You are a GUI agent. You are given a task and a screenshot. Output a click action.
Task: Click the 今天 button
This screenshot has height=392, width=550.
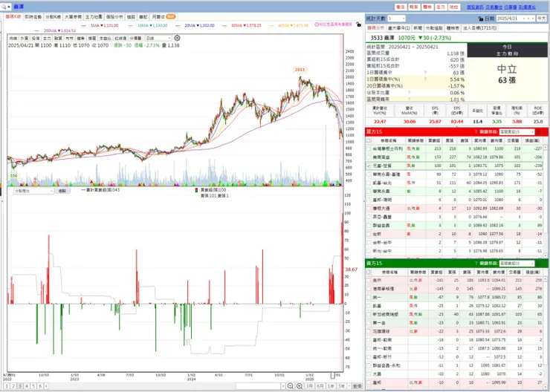[x=541, y=19]
